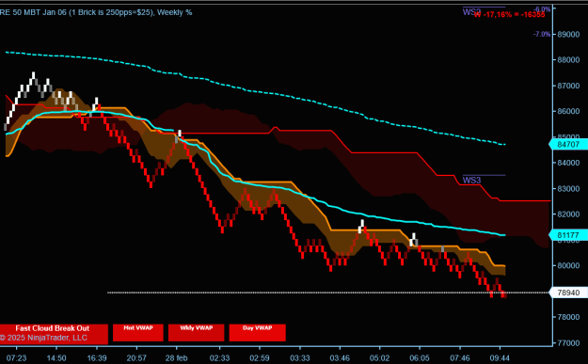Click the 06:05 time axis label
This screenshot has height=364, width=588.
[420, 358]
